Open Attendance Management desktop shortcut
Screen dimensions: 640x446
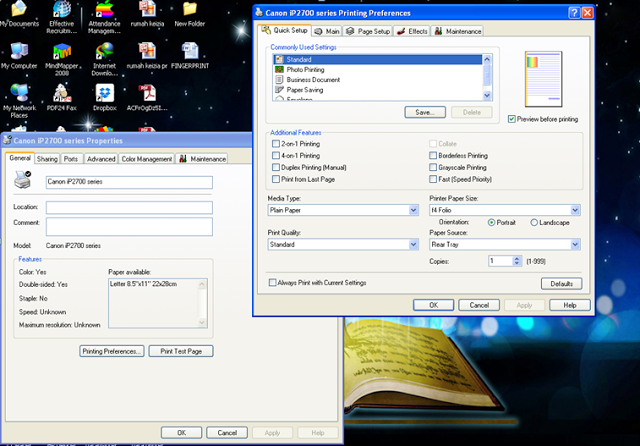click(104, 17)
